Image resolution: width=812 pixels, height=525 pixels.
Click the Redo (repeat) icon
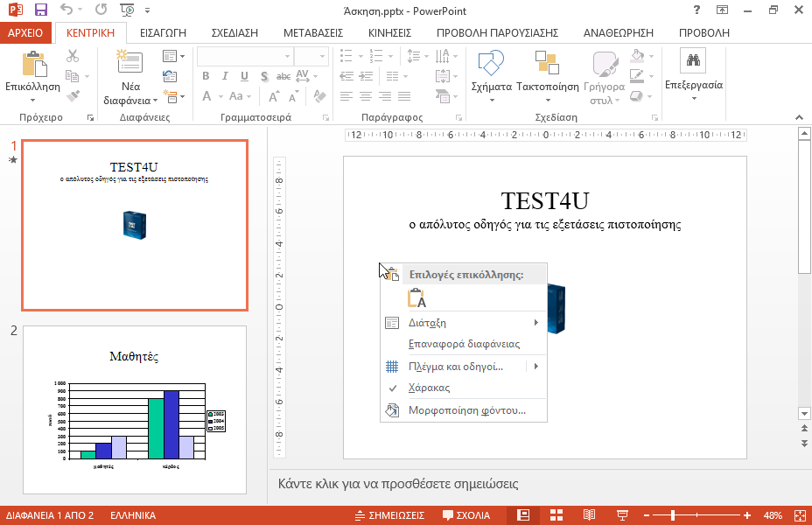point(101,10)
